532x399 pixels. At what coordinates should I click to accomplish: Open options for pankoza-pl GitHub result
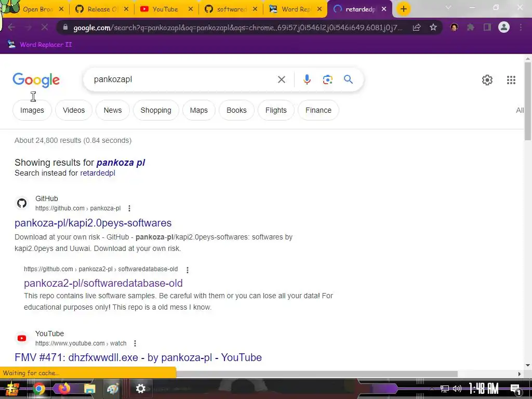click(x=129, y=208)
